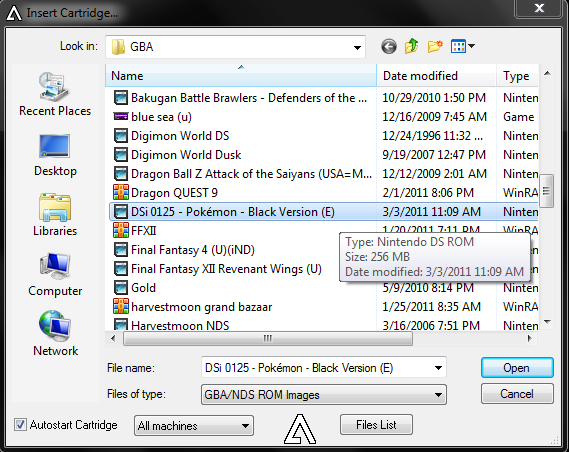570x452 pixels.
Task: Expand the Look in GBA dropdown
Action: click(x=357, y=47)
